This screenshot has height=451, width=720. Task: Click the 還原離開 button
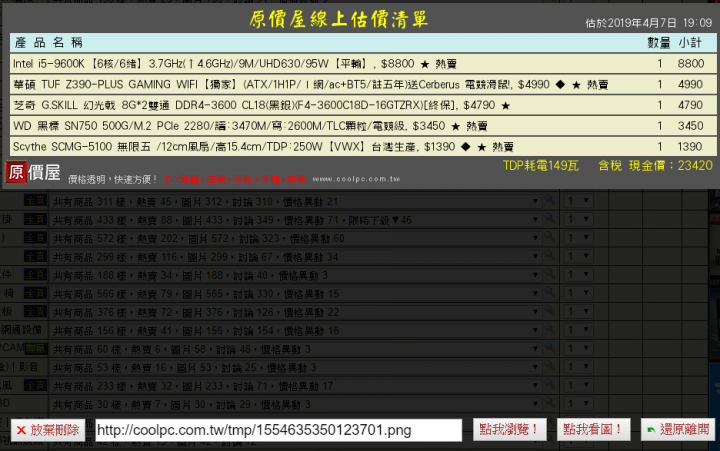click(x=678, y=429)
